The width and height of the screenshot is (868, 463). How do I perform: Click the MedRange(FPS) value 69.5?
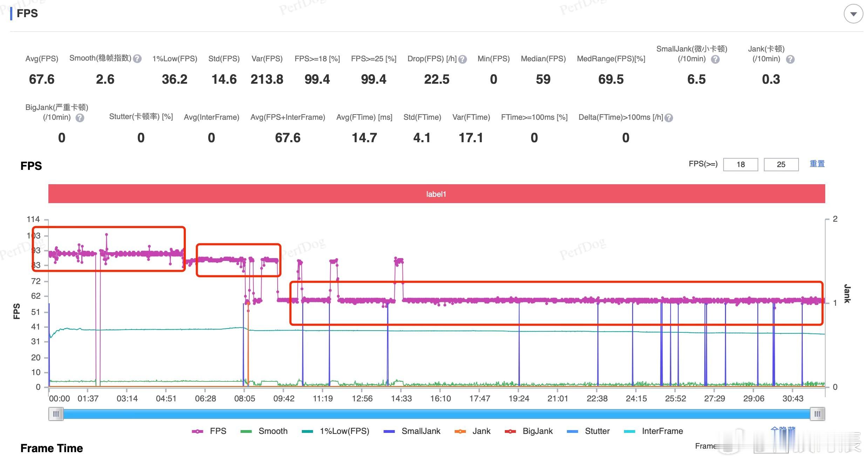[x=611, y=80]
